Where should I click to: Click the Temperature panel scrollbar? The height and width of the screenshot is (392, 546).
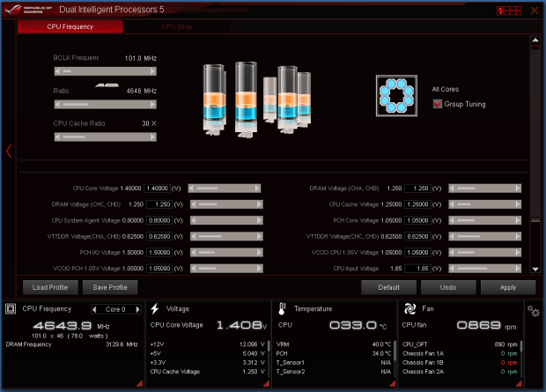(395, 351)
